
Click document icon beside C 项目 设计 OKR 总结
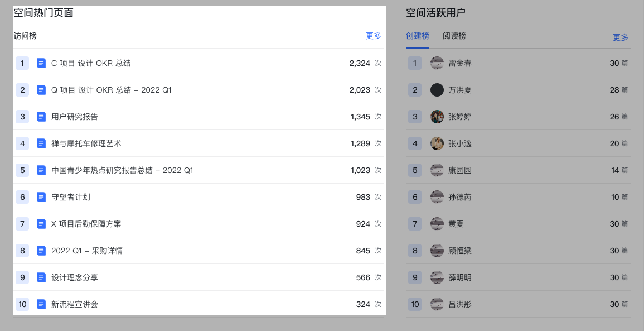point(41,63)
